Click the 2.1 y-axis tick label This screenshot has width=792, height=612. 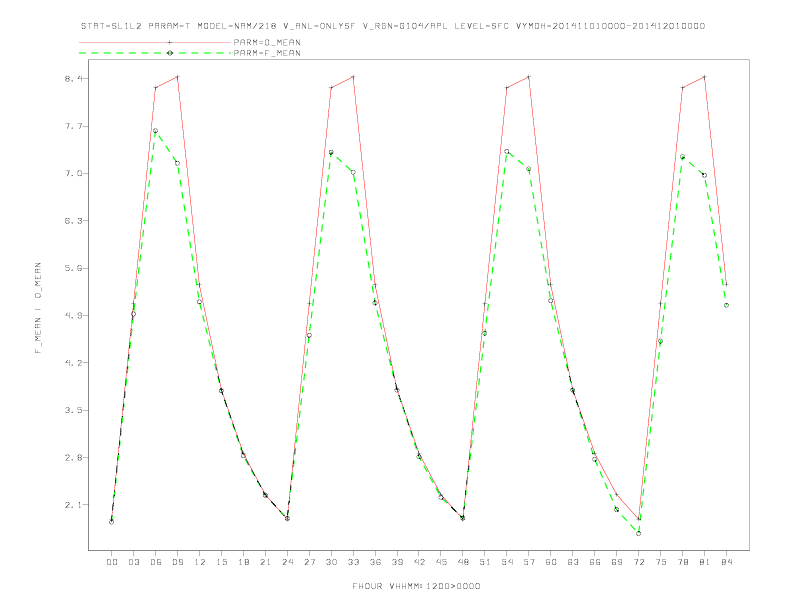[x=73, y=505]
